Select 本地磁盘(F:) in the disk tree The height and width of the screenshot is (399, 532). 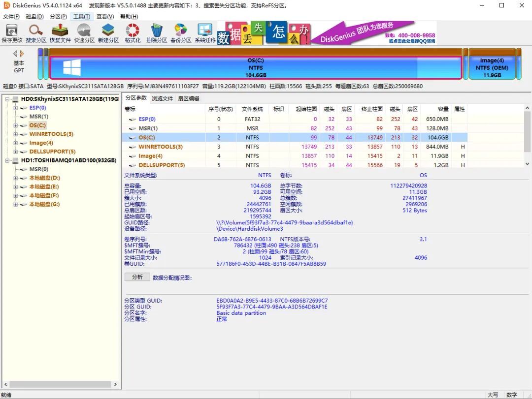click(x=44, y=196)
